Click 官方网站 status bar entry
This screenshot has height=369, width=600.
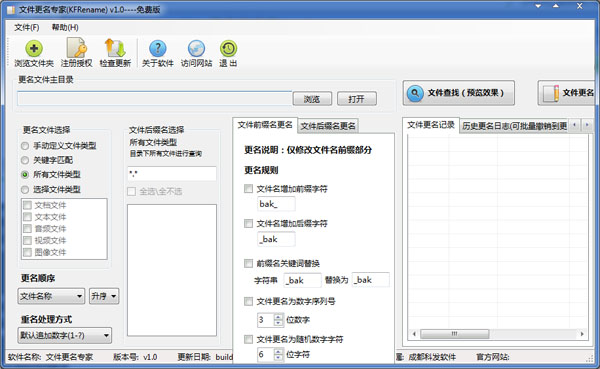coord(492,357)
